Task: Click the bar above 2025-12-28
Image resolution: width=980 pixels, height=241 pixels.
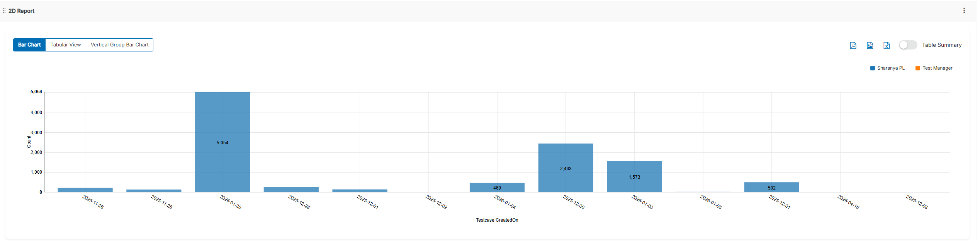Action: pyautogui.click(x=291, y=190)
